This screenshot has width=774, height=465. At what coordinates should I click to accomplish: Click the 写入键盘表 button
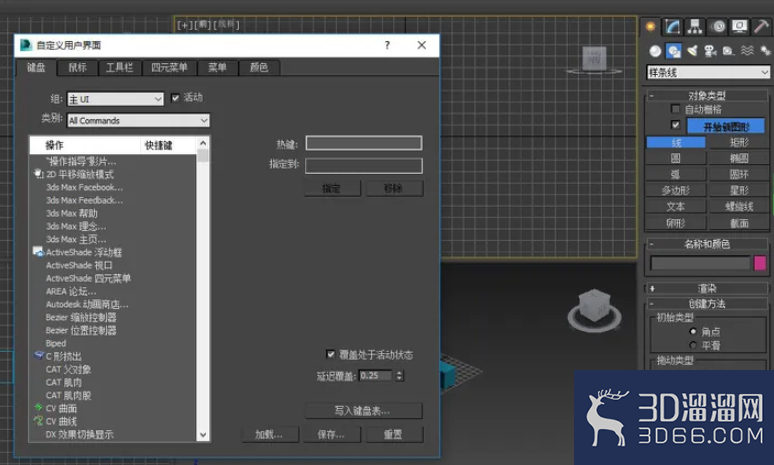pyautogui.click(x=363, y=411)
